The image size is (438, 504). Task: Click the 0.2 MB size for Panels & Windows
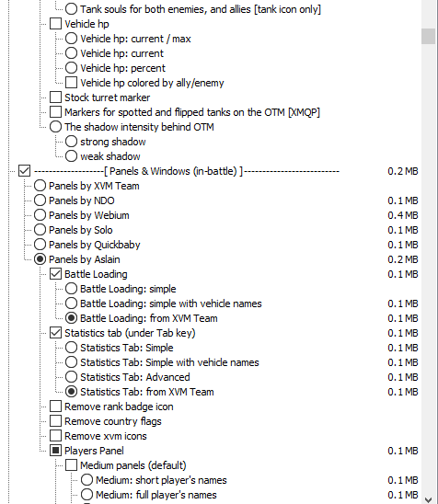[x=403, y=171]
